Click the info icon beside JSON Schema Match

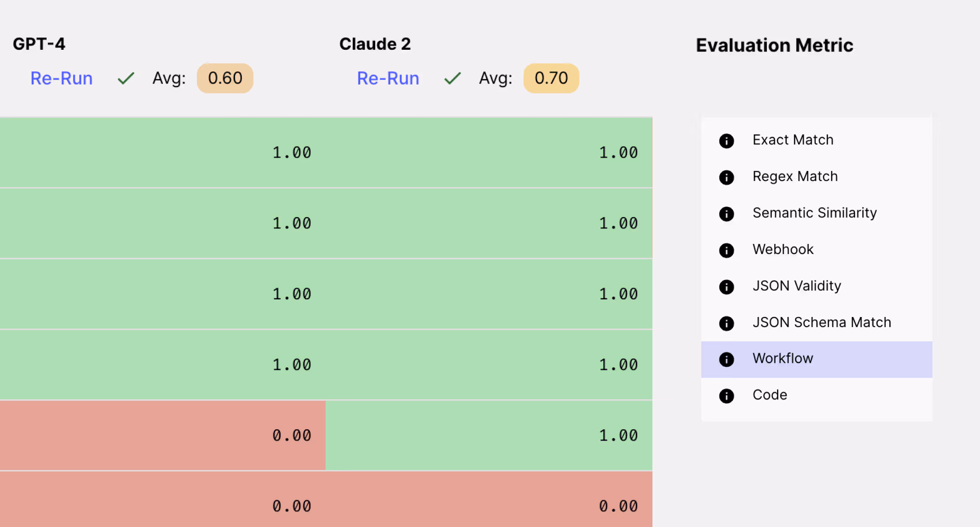pos(726,324)
